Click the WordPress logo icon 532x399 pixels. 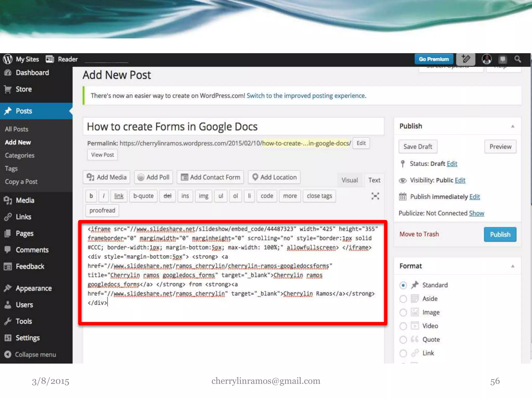pos(8,59)
